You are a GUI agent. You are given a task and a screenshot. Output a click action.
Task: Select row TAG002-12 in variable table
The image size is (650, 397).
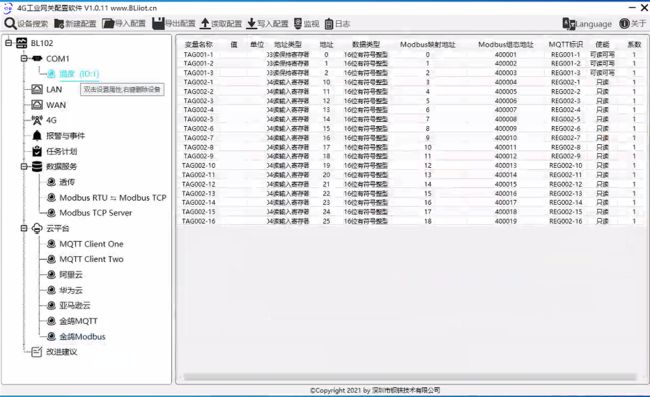pos(410,184)
